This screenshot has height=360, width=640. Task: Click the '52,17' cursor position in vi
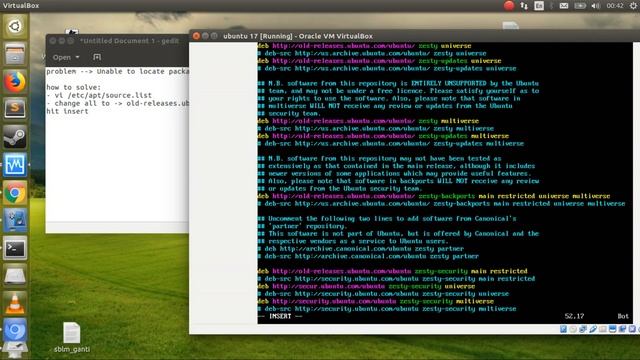574,316
